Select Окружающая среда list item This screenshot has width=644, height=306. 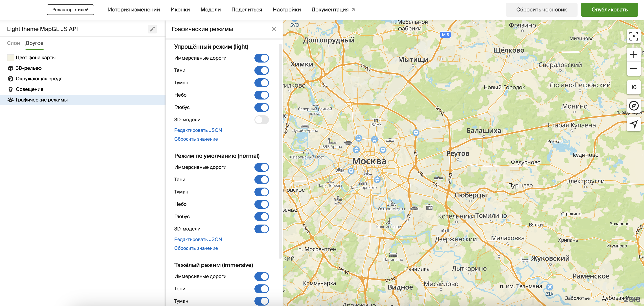coord(39,79)
